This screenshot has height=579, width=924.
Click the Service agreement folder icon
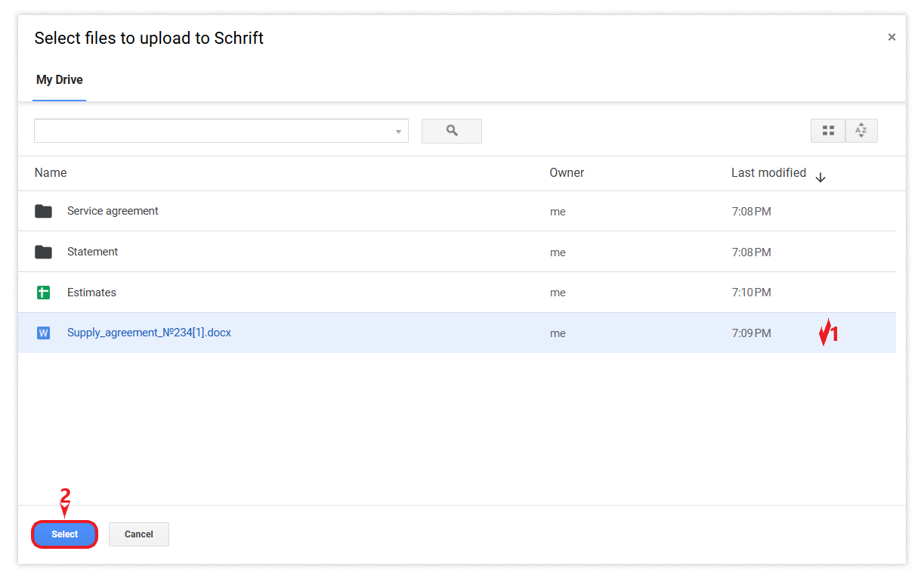[44, 212]
